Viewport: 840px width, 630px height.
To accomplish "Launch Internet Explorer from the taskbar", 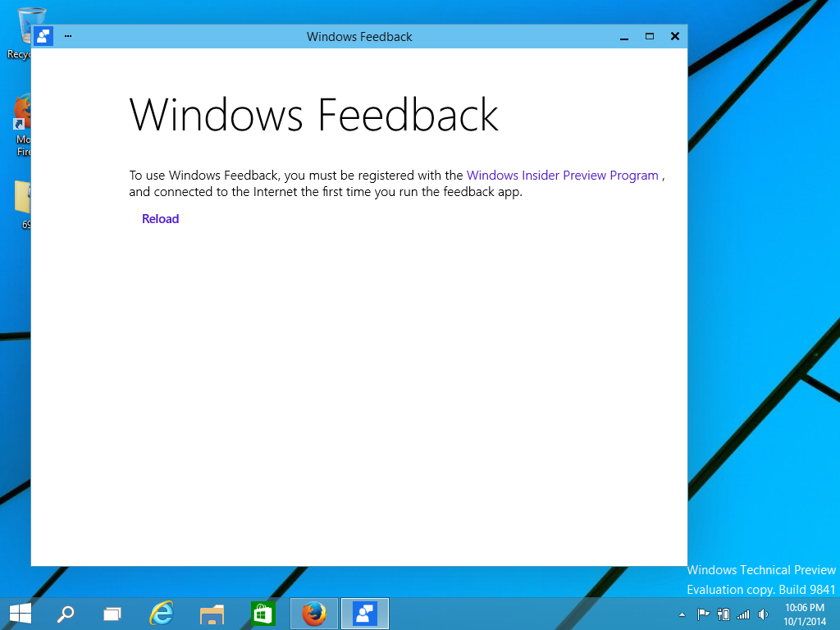I will pyautogui.click(x=162, y=614).
